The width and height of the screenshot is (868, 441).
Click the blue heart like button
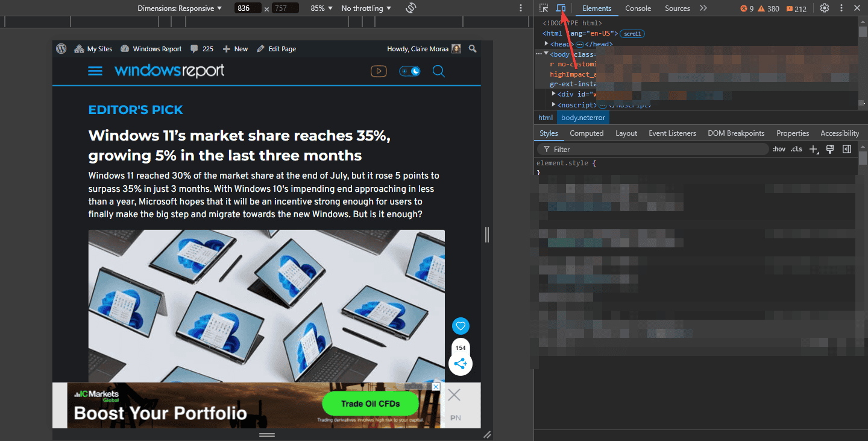[x=461, y=326]
